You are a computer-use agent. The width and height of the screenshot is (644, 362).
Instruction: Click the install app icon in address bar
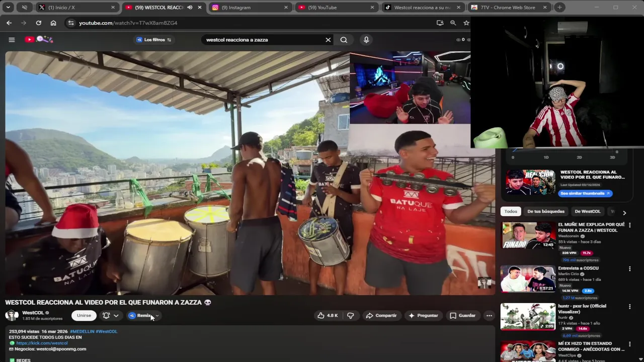(440, 23)
